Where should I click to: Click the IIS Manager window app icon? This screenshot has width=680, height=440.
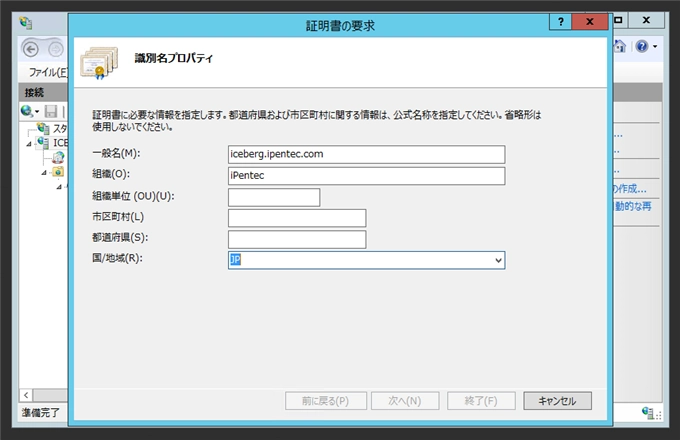[x=26, y=23]
